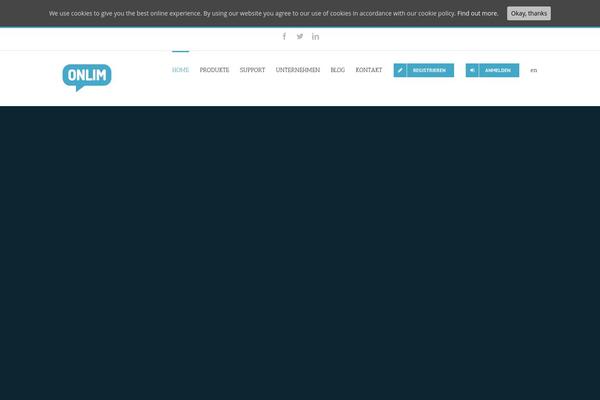Click the ONLIM speech-bubble logo
This screenshot has height=400, width=600.
(x=87, y=77)
